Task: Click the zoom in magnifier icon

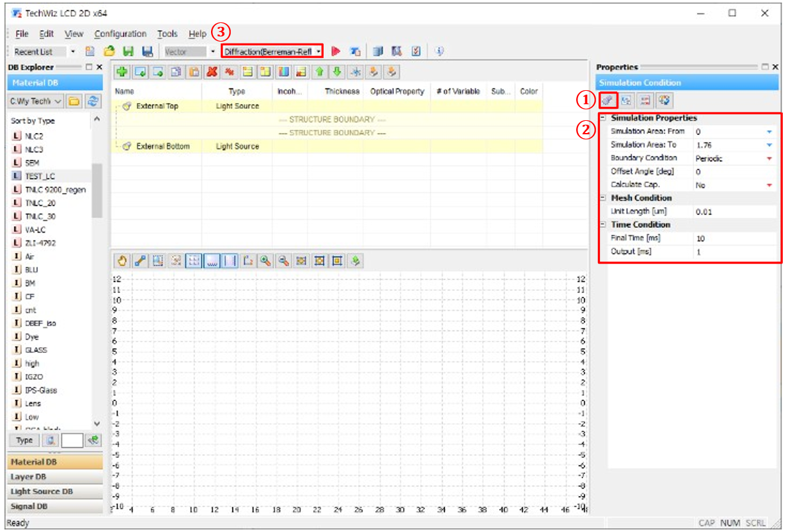Action: [265, 261]
